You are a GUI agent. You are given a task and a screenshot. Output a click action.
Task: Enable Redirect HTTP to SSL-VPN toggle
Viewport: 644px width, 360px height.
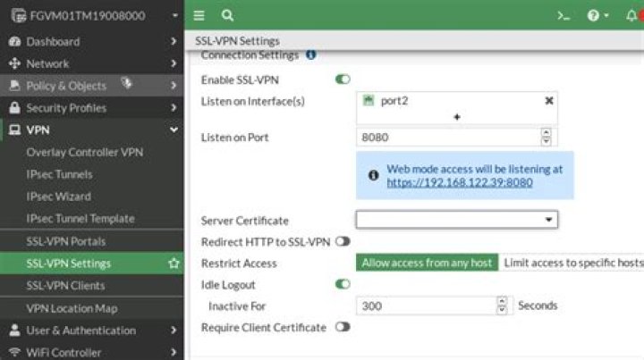343,242
